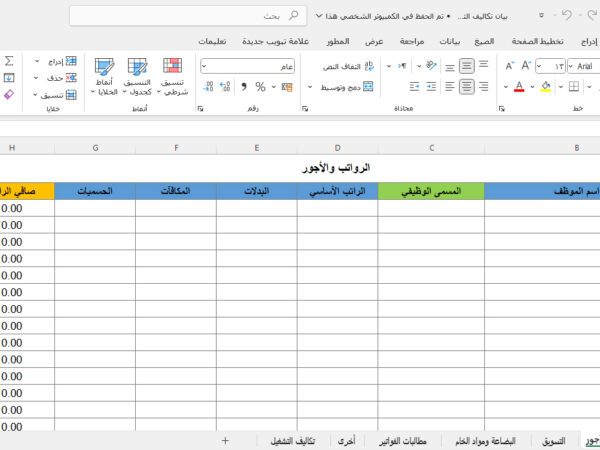Image resolution: width=600 pixels, height=450 pixels.
Task: Toggle Align Left horizontal alignment
Action: [450, 87]
